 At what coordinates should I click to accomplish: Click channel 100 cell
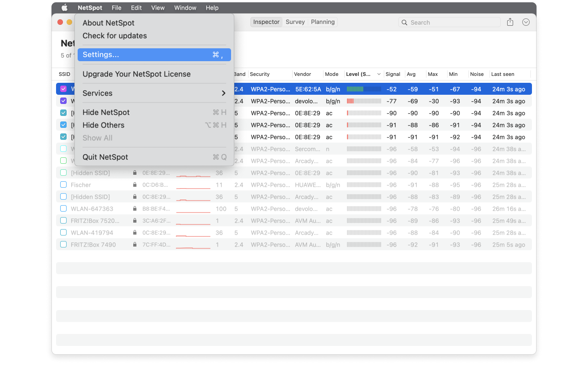pos(221,209)
